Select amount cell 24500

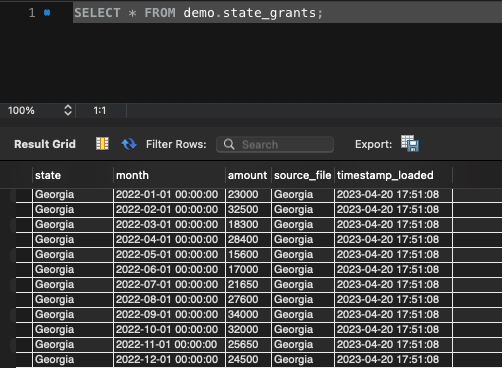[248, 360]
